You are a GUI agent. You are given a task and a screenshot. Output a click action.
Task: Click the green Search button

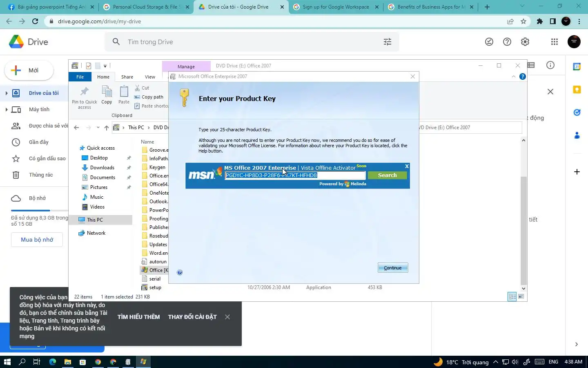point(388,175)
